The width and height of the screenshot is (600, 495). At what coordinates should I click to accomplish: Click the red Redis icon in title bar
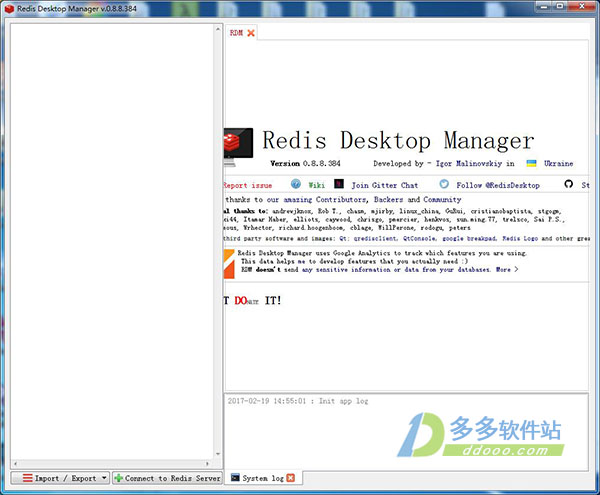9,8
